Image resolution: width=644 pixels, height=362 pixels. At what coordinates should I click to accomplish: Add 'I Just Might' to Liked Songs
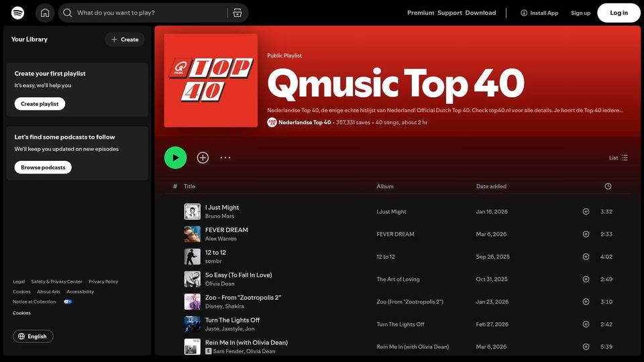pyautogui.click(x=586, y=212)
